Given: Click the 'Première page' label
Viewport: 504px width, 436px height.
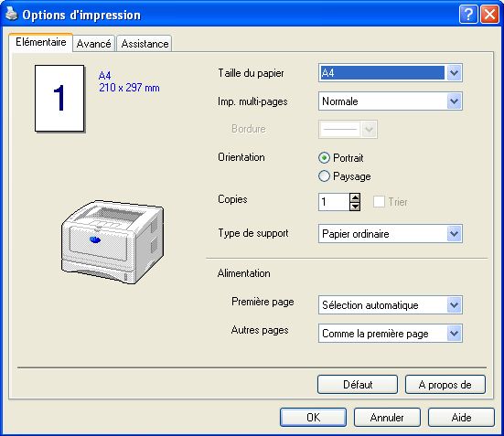Looking at the screenshot, I should coord(263,302).
